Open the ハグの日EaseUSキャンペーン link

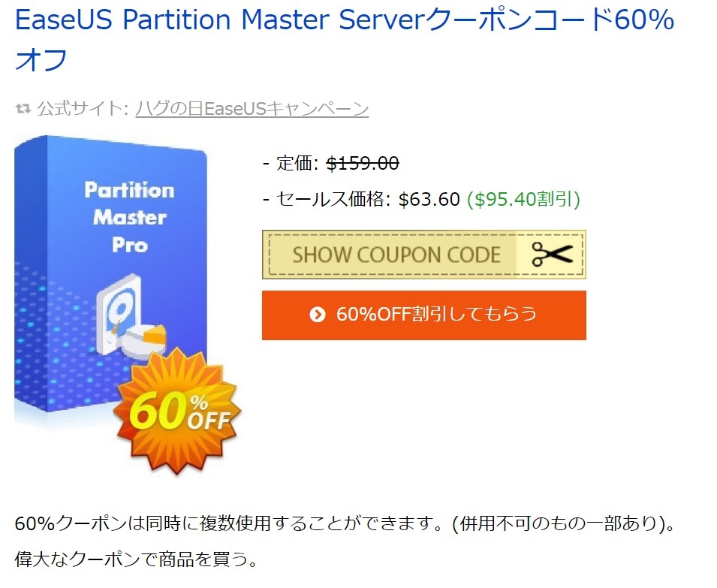[252, 109]
